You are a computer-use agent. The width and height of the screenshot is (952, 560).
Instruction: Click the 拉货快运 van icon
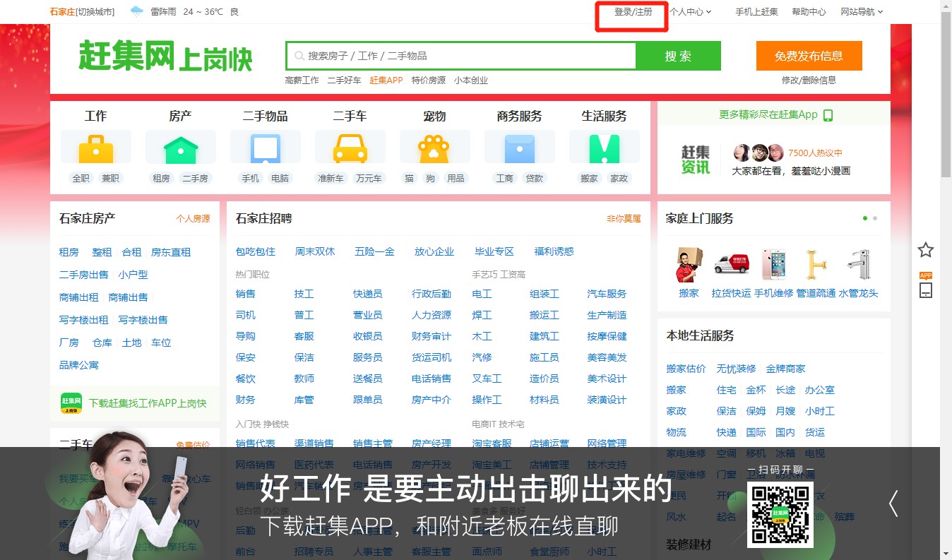click(x=731, y=265)
